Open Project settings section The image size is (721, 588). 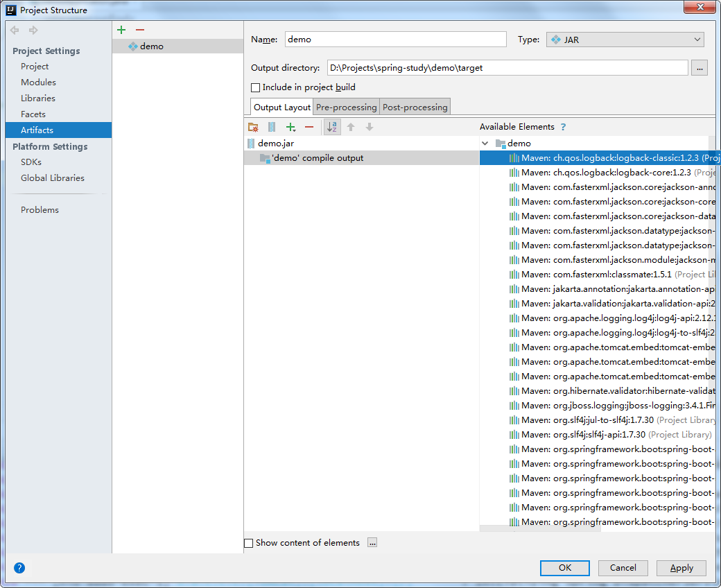(35, 66)
